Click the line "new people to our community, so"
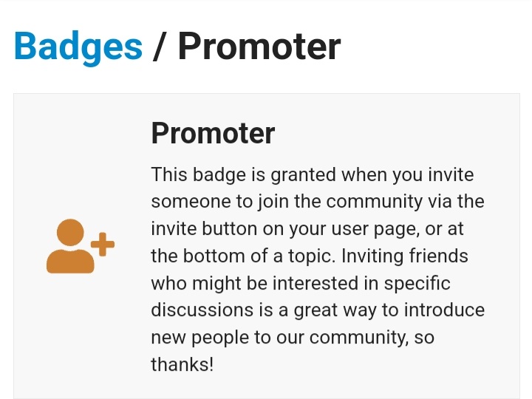Screen dimensions: 532x399 click(292, 338)
